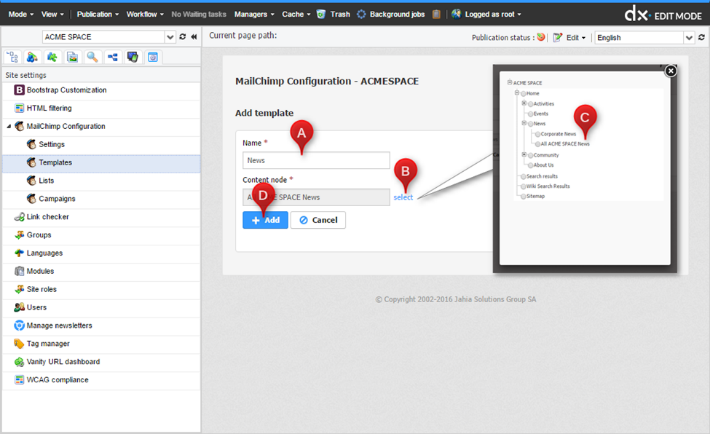Image resolution: width=710 pixels, height=434 pixels.
Task: Click the Modules icon
Action: point(19,271)
